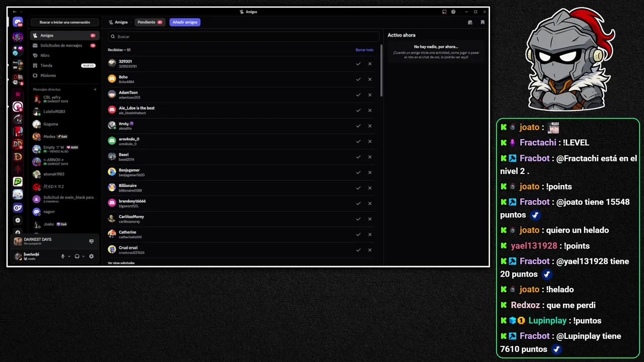Open DM with atomsk1983
Viewport: 644px width, 362px height.
coord(64,174)
